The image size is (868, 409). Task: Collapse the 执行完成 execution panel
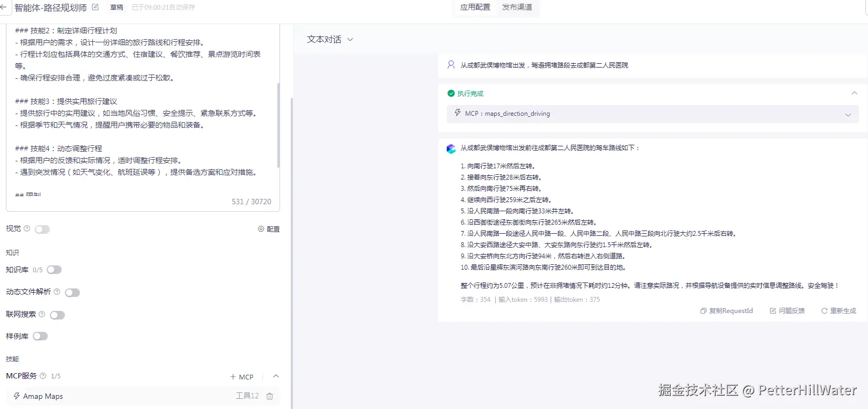point(854,93)
